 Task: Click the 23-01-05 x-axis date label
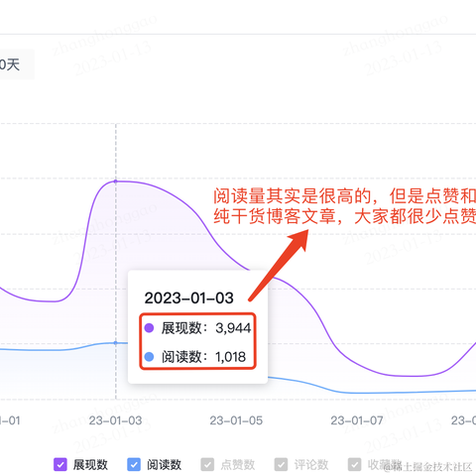(236, 420)
